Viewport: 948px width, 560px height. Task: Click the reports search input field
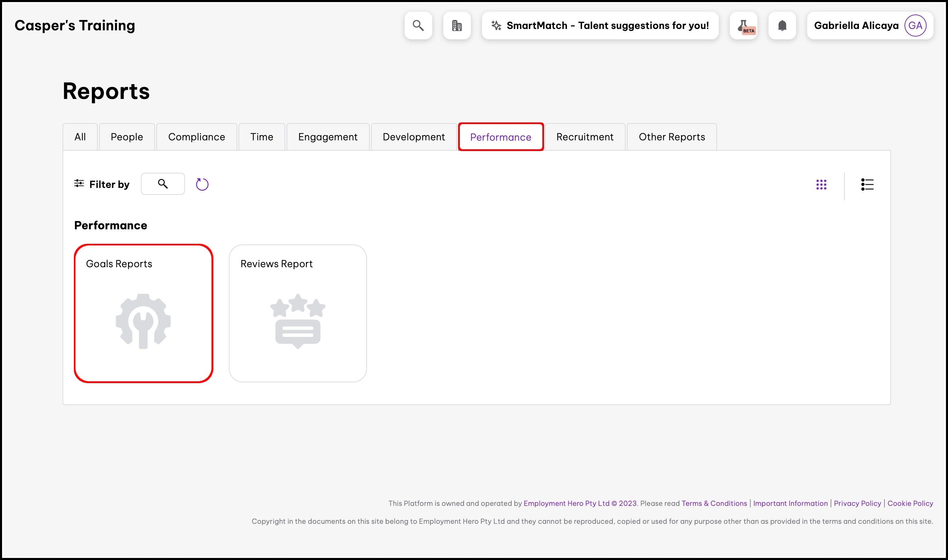163,184
